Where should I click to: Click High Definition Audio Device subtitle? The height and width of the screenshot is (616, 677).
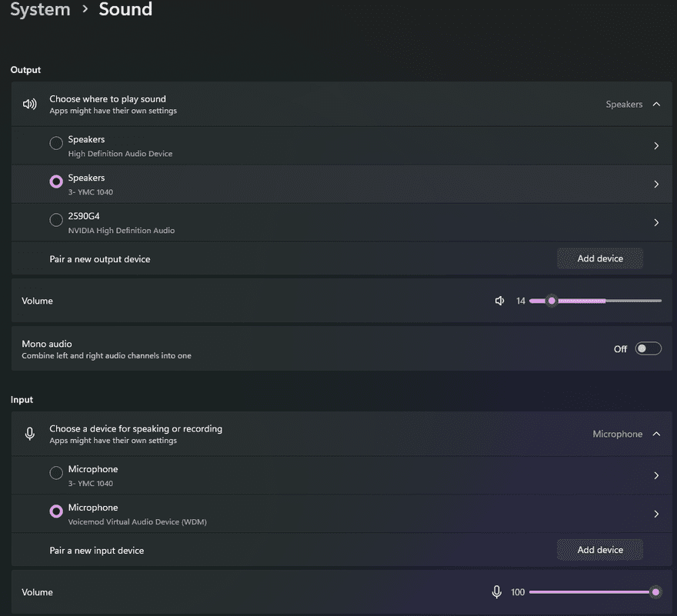pyautogui.click(x=120, y=154)
